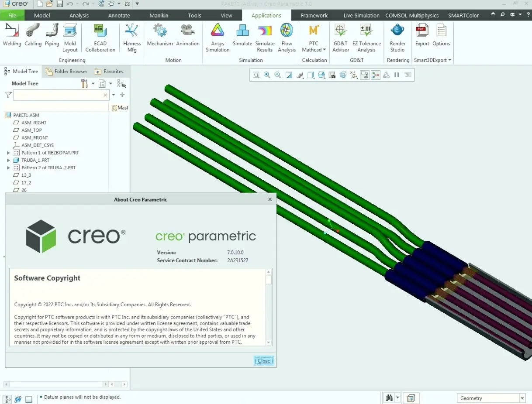This screenshot has width=532, height=404.
Task: Toggle full screen icon in status bar
Action: coord(29,399)
